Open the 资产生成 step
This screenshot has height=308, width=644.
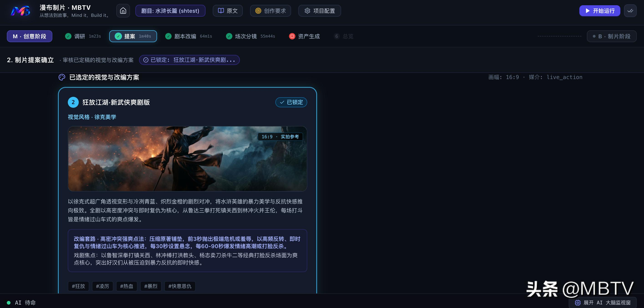pos(304,36)
